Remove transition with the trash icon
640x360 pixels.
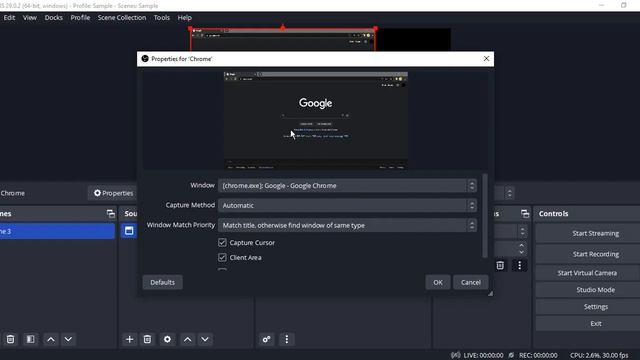[x=500, y=265]
